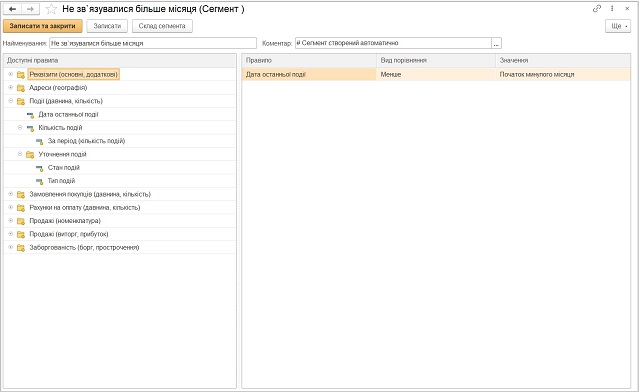
Task: Open Склад сегмента
Action: coord(162,26)
